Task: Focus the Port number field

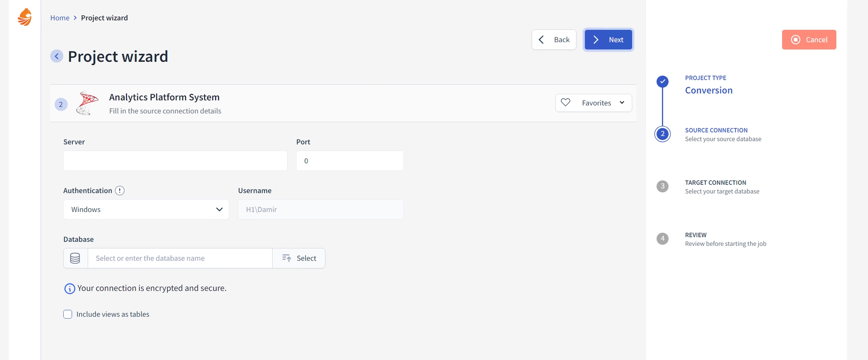Action: [350, 161]
